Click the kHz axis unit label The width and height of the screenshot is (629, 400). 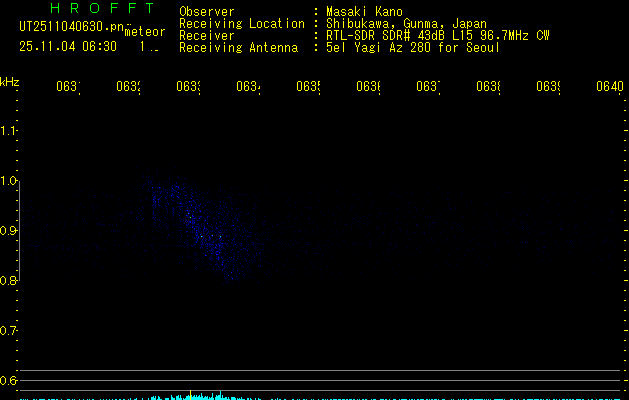point(9,82)
